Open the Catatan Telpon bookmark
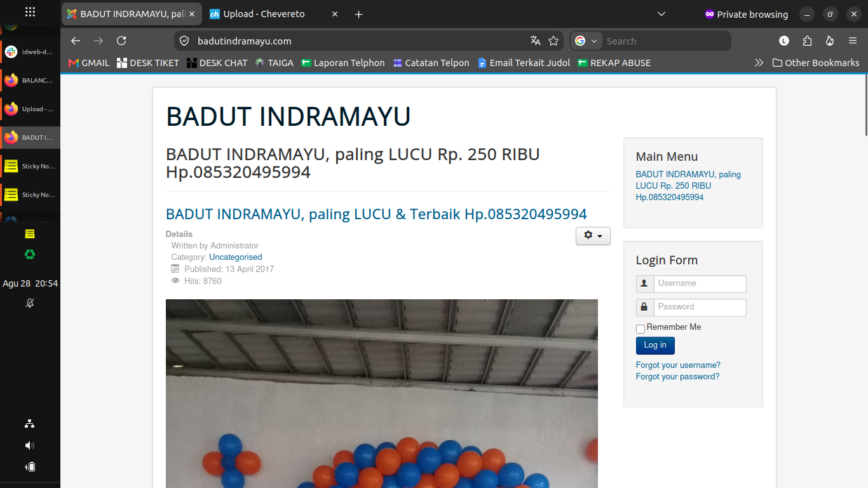The width and height of the screenshot is (868, 488). pos(431,63)
